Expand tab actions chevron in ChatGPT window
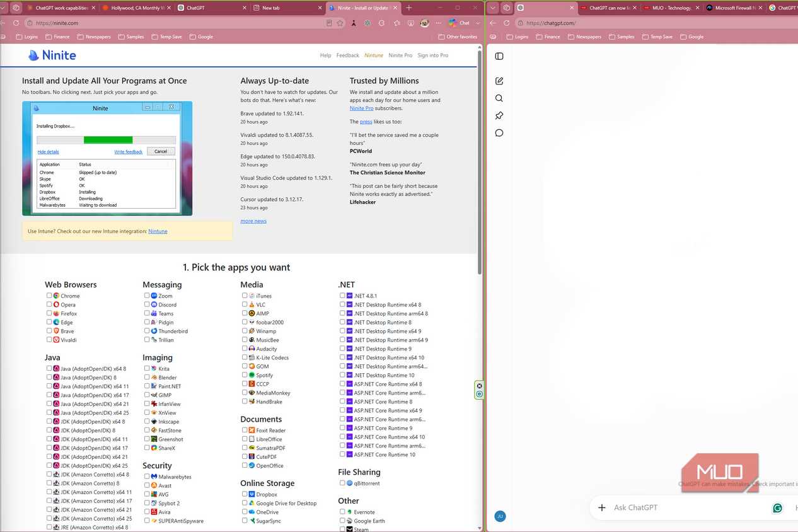Screen dimensions: 798x532 tap(493, 8)
